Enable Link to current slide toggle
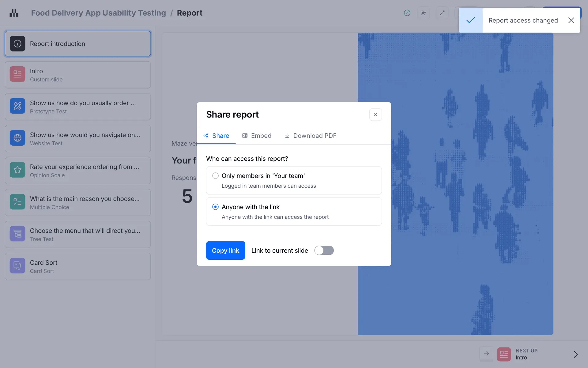The width and height of the screenshot is (588, 368). [x=324, y=251]
